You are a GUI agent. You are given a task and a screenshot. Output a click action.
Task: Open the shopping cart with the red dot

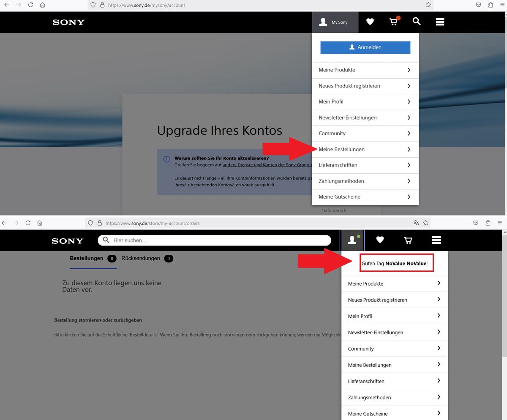tap(393, 22)
